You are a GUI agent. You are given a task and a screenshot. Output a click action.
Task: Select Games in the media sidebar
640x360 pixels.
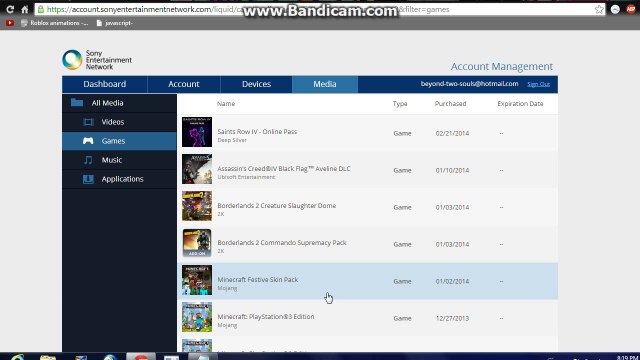pyautogui.click(x=119, y=141)
